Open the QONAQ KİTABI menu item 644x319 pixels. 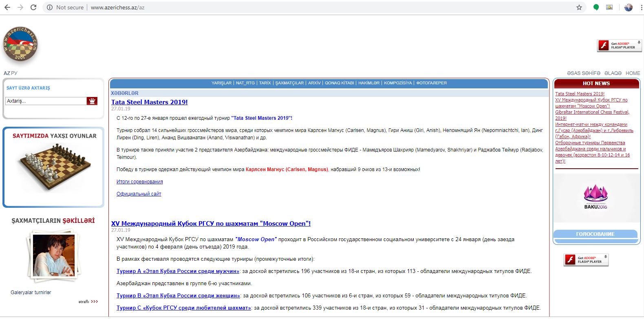coord(339,83)
